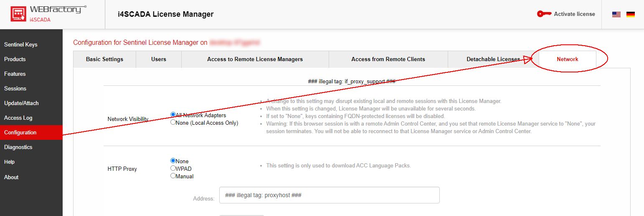Switch language to English via US flag
This screenshot has width=644, height=216.
coord(616,14)
